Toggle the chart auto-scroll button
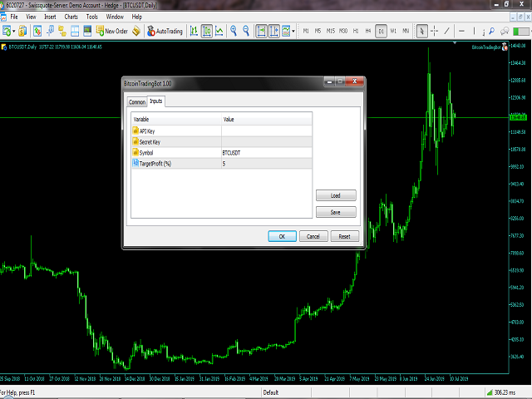532x399 pixels. click(261, 31)
